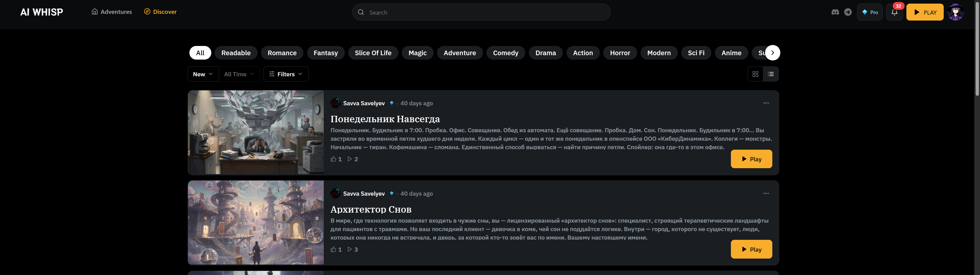This screenshot has width=980, height=275.
Task: Expand the New sort dropdown
Action: [x=203, y=74]
